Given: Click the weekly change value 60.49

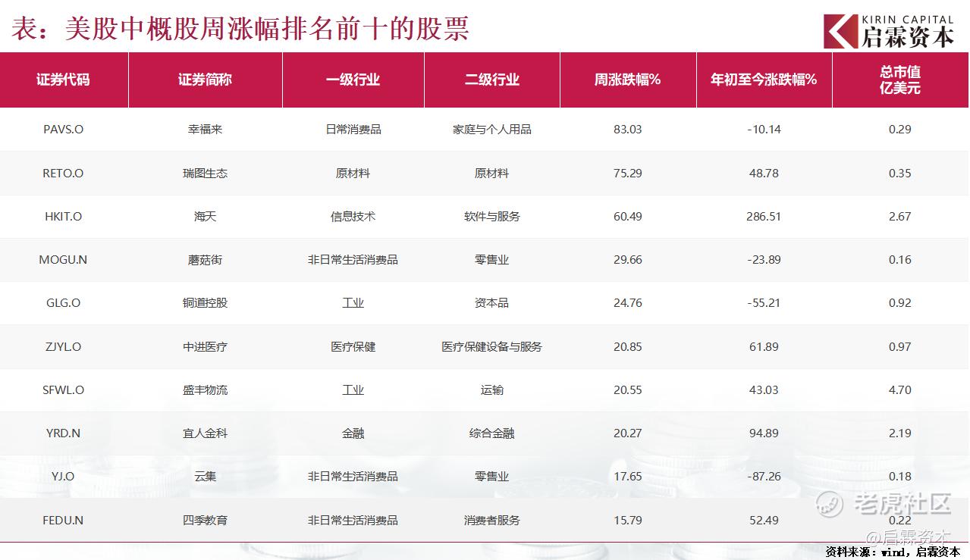Looking at the screenshot, I should coord(627,217).
